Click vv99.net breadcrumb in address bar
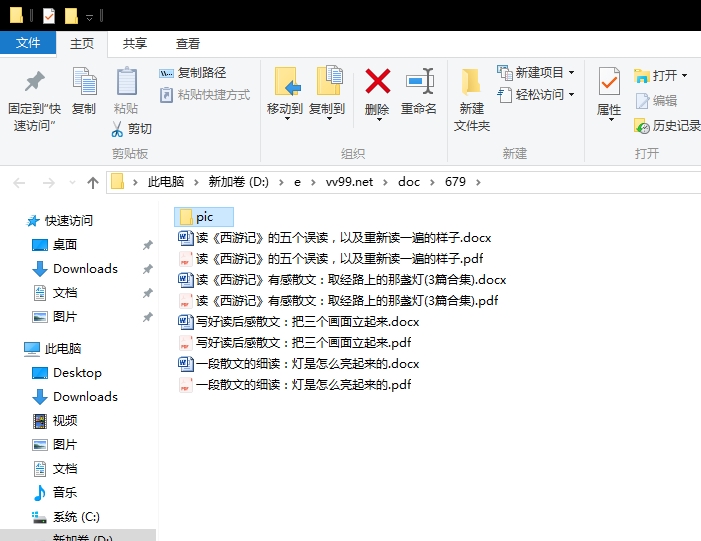Image resolution: width=701 pixels, height=541 pixels. click(349, 182)
